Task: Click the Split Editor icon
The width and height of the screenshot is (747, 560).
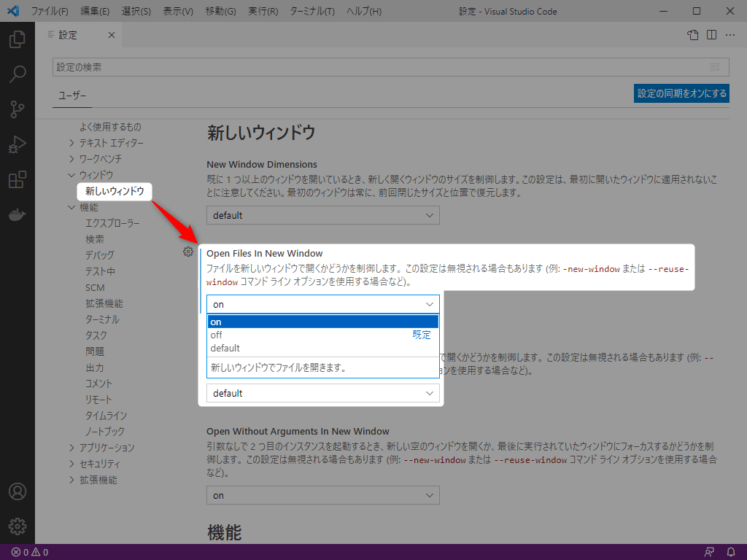Action: (x=711, y=35)
